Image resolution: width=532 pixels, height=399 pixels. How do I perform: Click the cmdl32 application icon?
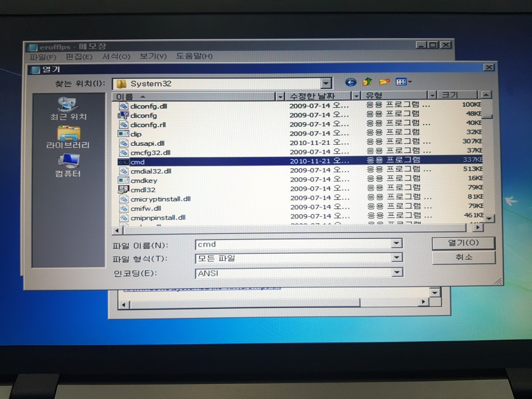[123, 189]
